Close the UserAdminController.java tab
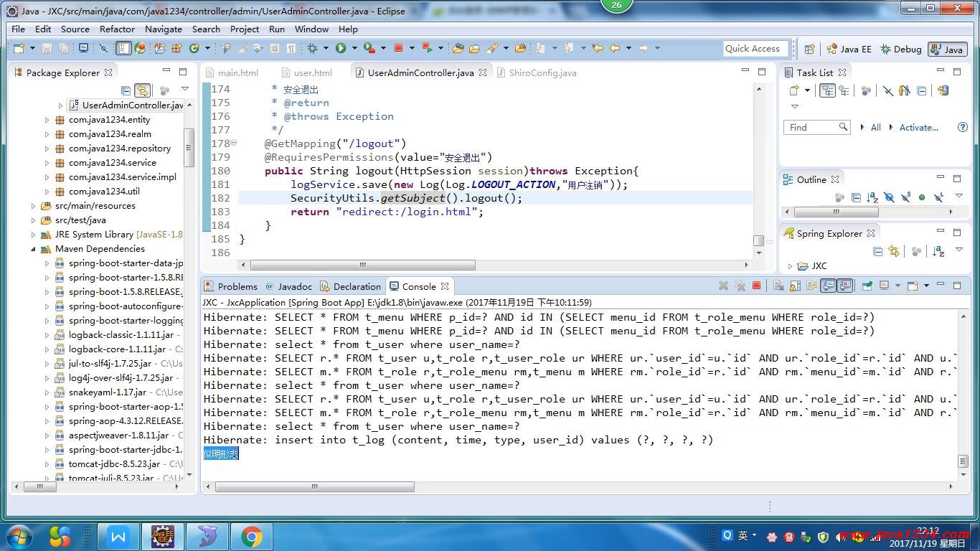 coord(483,72)
